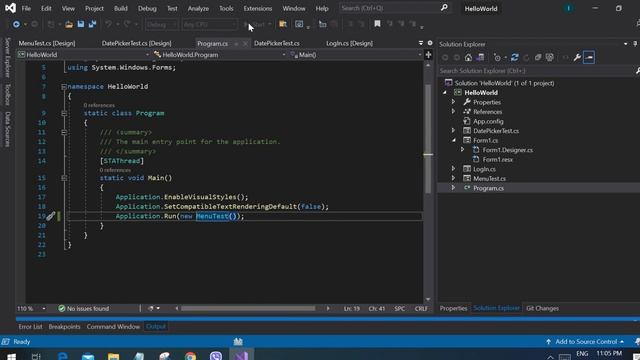Collapse the Main() method block
Viewport: 640px width, 360px height.
64,178
